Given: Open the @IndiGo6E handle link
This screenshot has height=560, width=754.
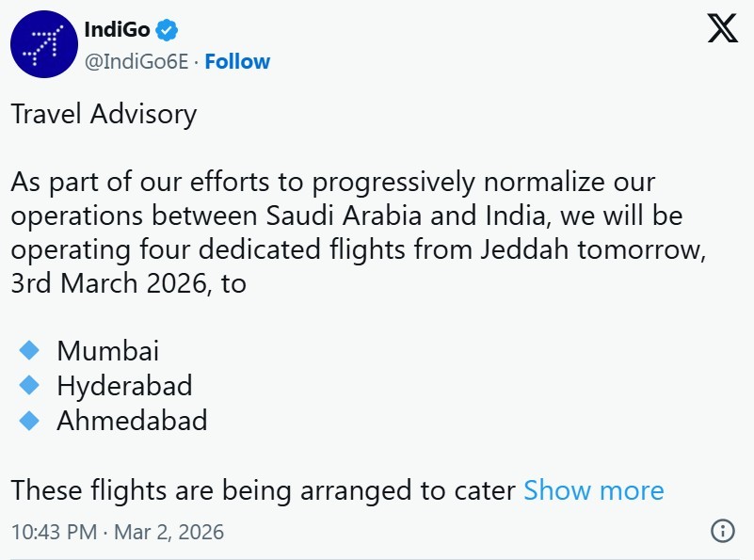Looking at the screenshot, I should click(x=136, y=62).
